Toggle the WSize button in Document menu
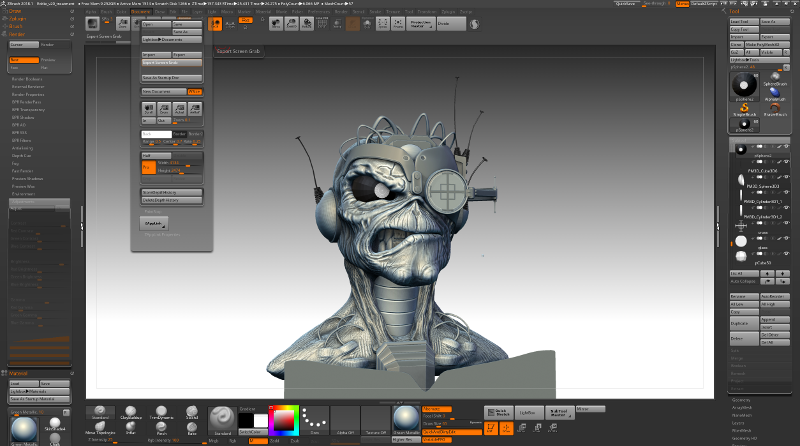Screen dimensions: 800x446 pyautogui.click(x=195, y=92)
